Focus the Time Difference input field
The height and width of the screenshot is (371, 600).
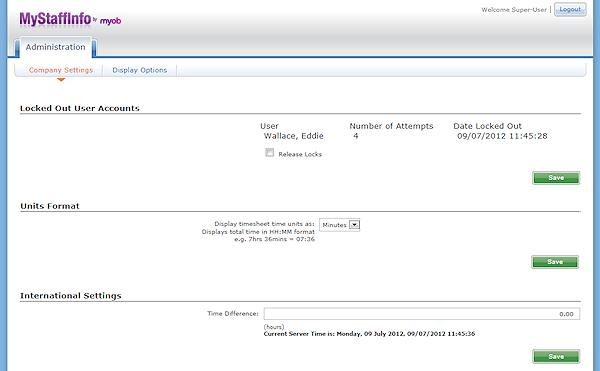click(x=422, y=314)
